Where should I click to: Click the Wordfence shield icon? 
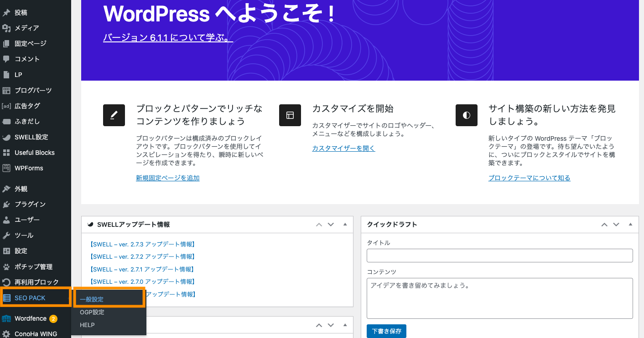click(x=6, y=318)
